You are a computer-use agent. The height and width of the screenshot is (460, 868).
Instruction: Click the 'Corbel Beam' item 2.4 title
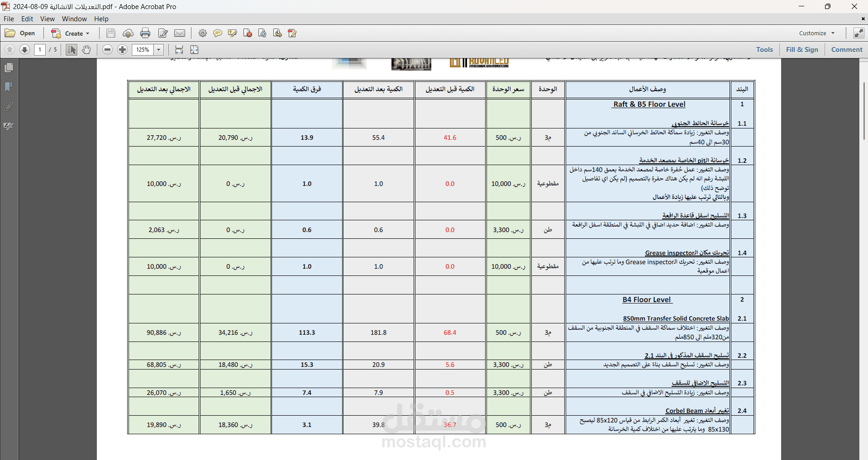pos(697,411)
